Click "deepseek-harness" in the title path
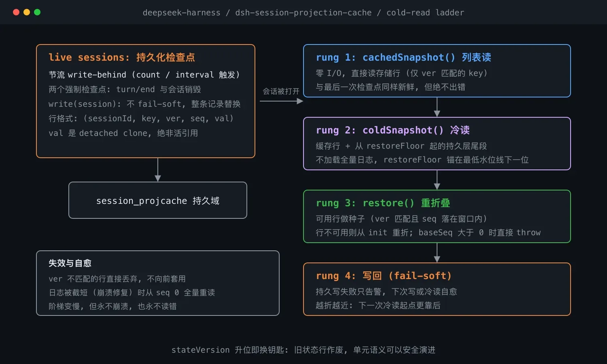 (x=181, y=13)
